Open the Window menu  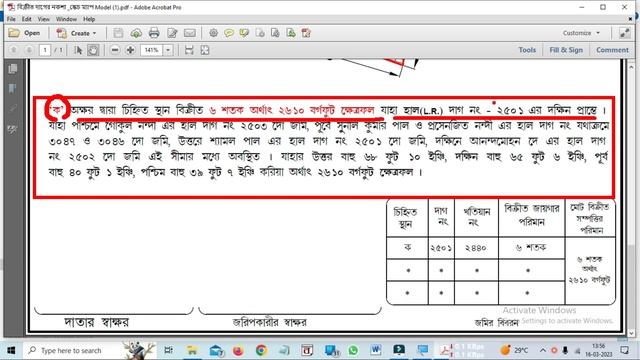click(x=66, y=19)
